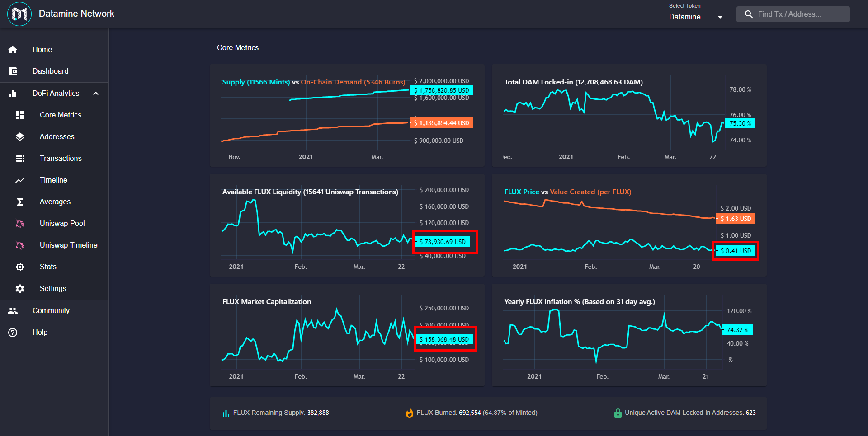Go to Home in sidebar
868x436 pixels.
click(x=54, y=50)
